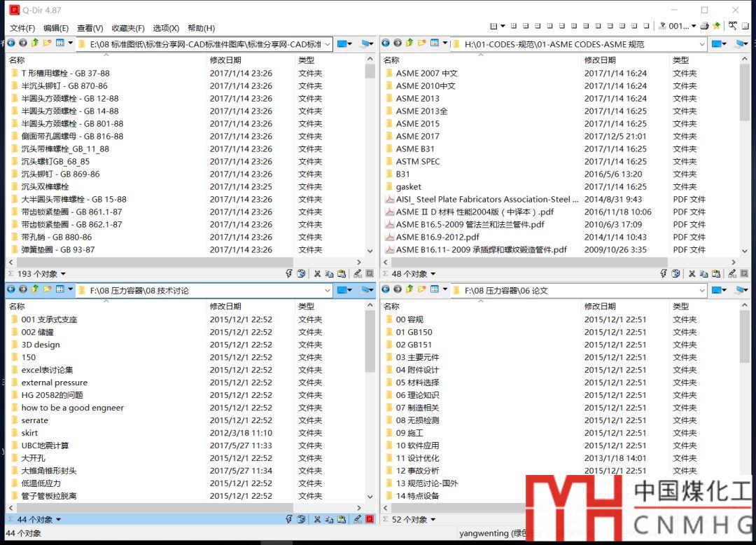Create a new folder in the 08 技术讨论 pane
Screen dimensions: 756x545
(47, 289)
